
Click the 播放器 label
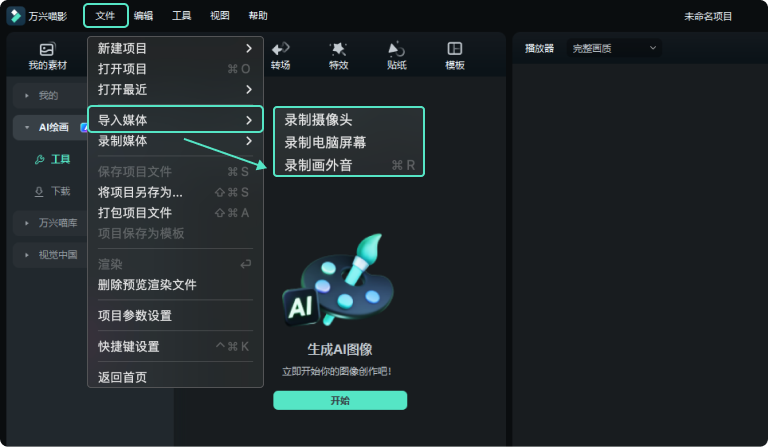click(539, 48)
